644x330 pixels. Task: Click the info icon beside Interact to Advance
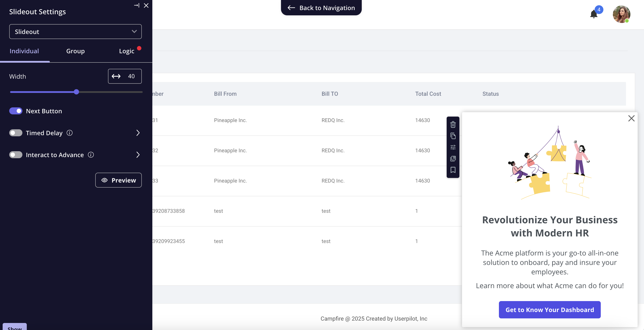91,155
